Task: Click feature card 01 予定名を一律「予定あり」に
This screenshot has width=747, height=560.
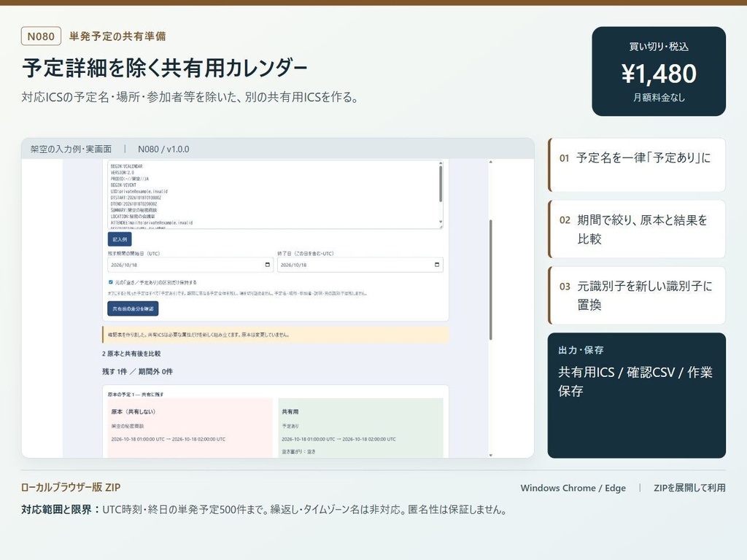Action: click(637, 165)
